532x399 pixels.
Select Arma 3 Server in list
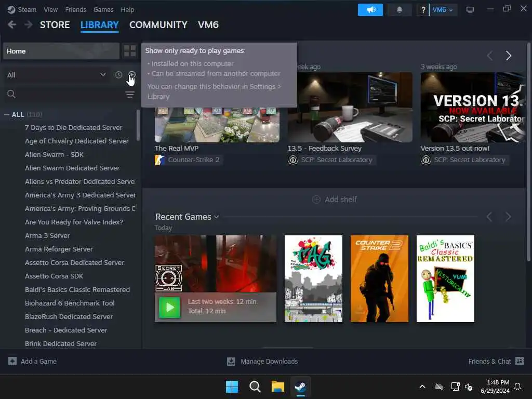47,236
